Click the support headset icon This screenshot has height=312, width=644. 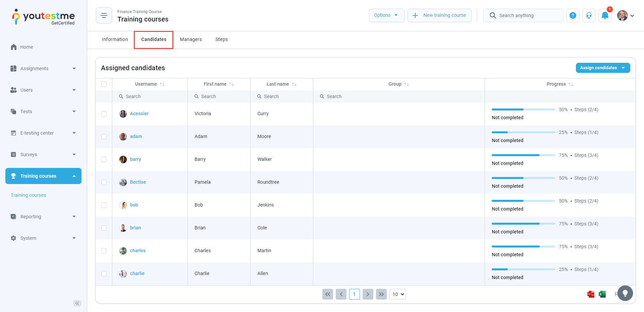coord(589,15)
